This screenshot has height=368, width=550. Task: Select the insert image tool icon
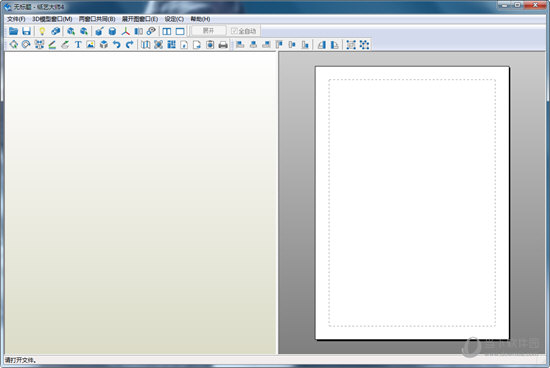coord(90,45)
